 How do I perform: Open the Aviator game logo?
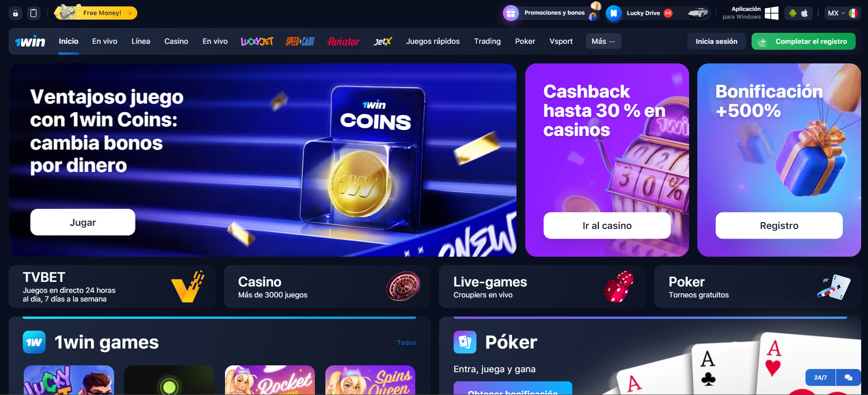[x=343, y=42]
